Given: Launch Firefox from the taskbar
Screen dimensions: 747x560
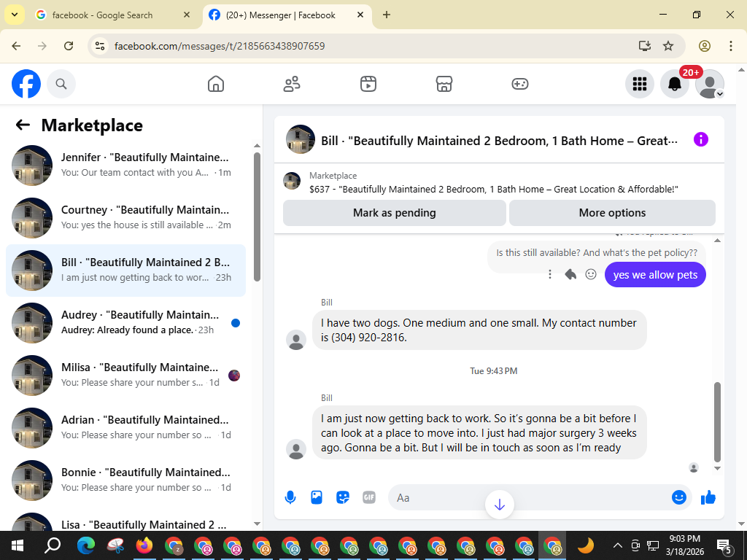Looking at the screenshot, I should (144, 545).
